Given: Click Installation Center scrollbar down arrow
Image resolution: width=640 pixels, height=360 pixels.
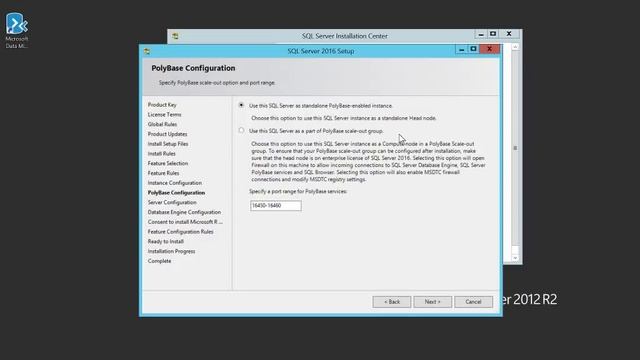Looking at the screenshot, I should (515, 258).
